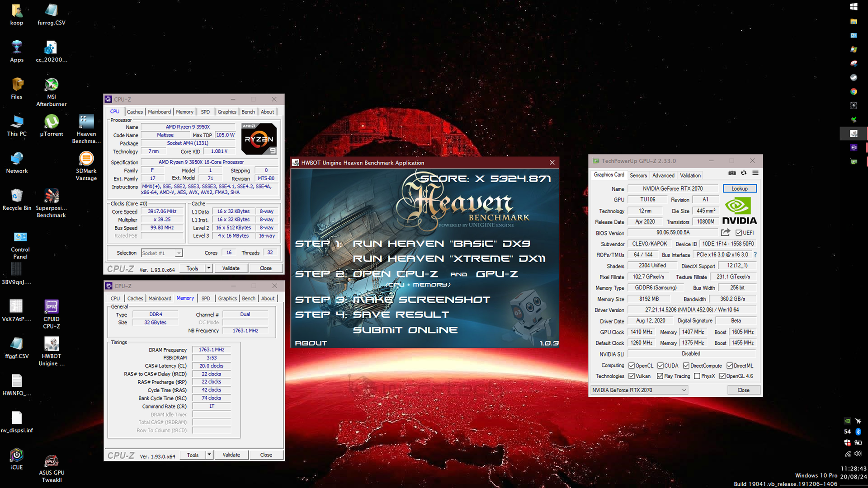This screenshot has height=488, width=868.
Task: Open the Windows Start button
Action: point(854,6)
